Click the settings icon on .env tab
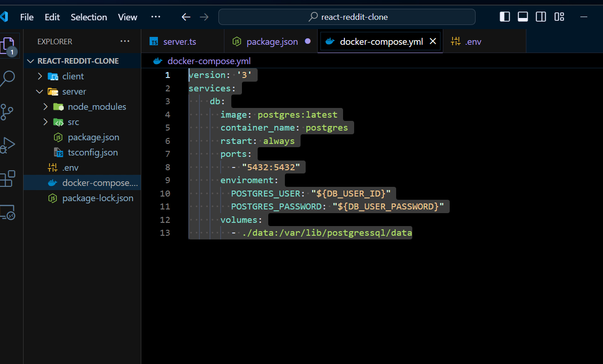 [456, 42]
